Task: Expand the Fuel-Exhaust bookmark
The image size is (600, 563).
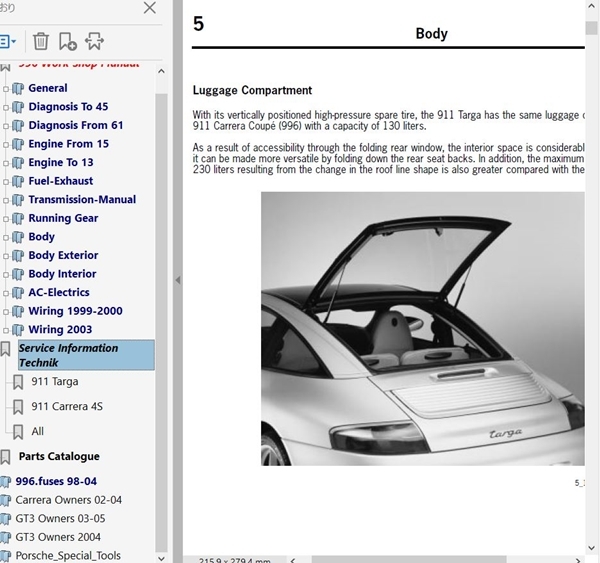Action: coord(5,182)
